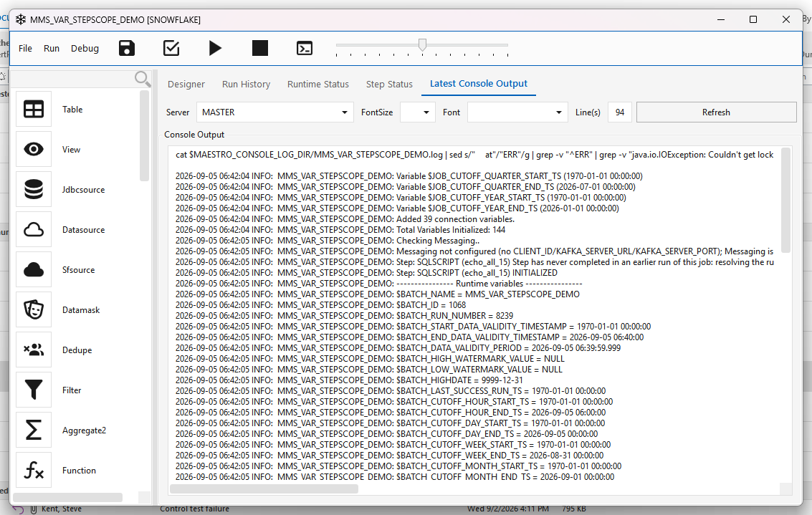
Task: Select the Datasource cloud outline icon
Action: coord(34,229)
